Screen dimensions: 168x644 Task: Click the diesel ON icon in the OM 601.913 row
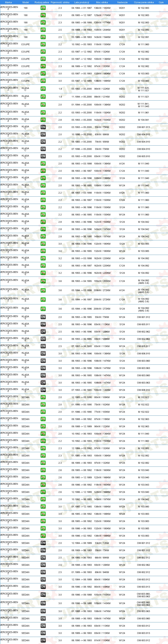pos(43,127)
